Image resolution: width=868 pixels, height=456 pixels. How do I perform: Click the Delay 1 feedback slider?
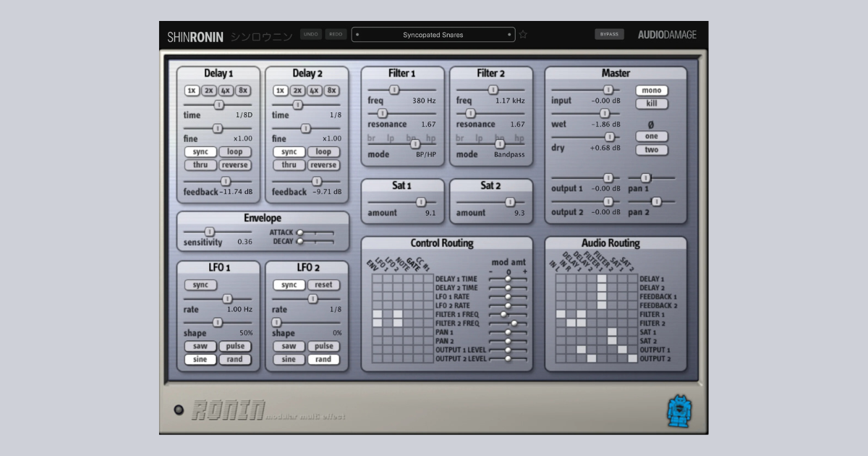[218, 181]
